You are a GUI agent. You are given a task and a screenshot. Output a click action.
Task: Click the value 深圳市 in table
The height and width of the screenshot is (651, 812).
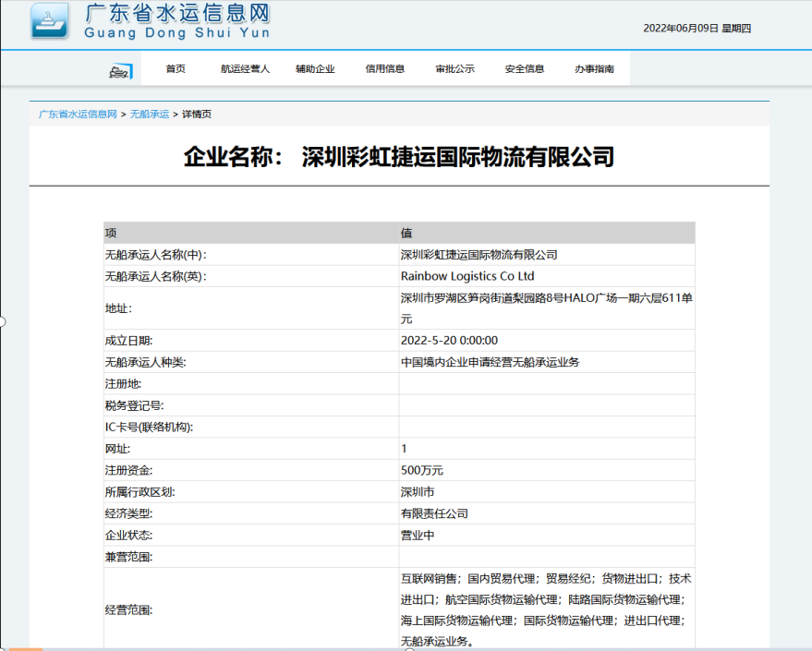point(418,491)
